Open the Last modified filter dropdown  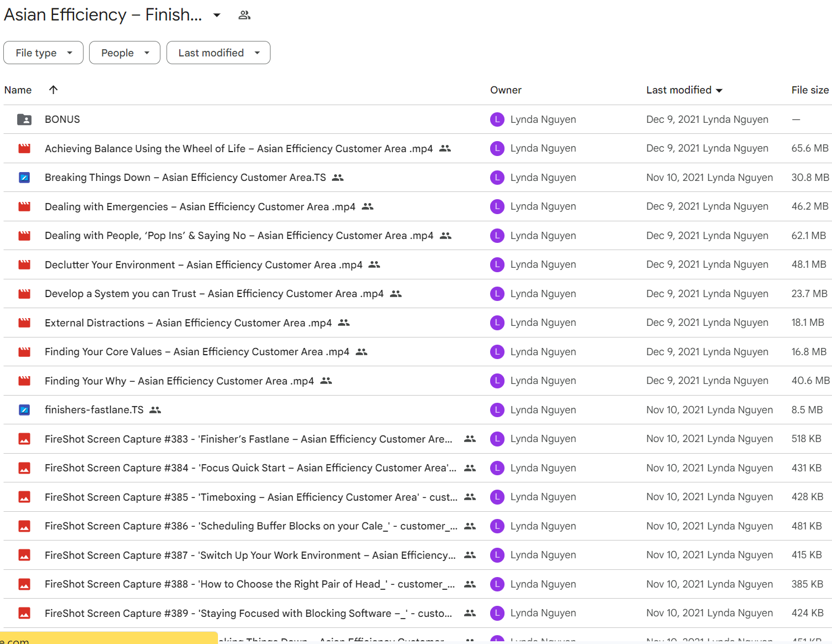tap(218, 53)
